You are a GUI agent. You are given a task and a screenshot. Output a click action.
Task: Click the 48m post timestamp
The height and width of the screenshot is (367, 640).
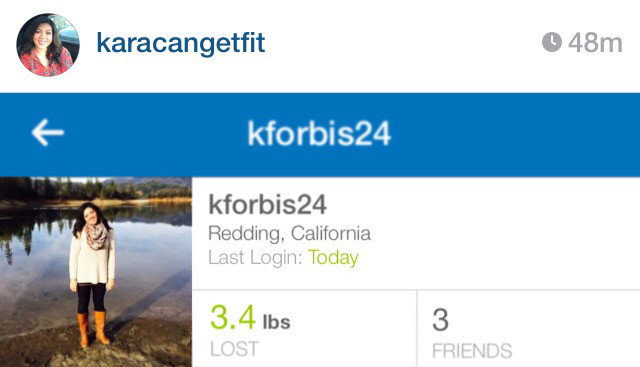(595, 42)
